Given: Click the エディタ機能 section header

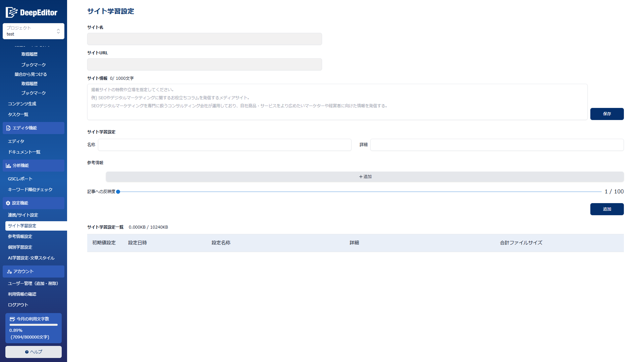Looking at the screenshot, I should point(34,128).
